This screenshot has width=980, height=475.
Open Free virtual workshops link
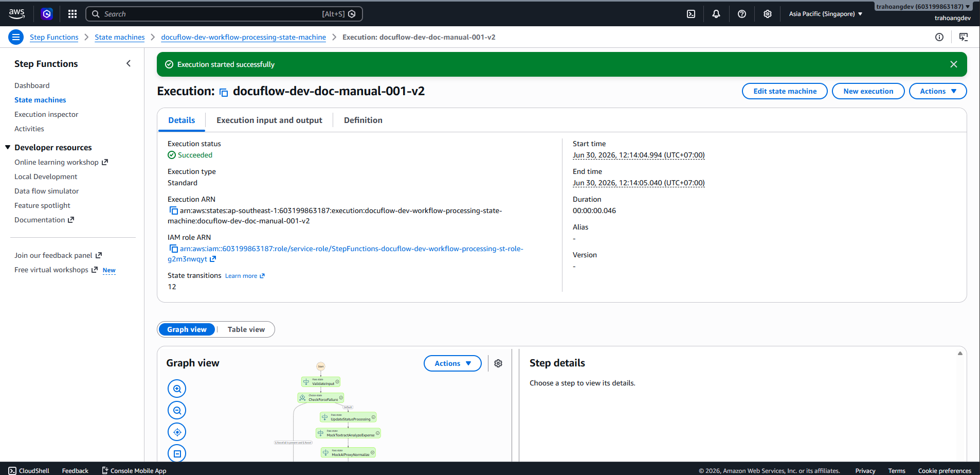(56, 270)
